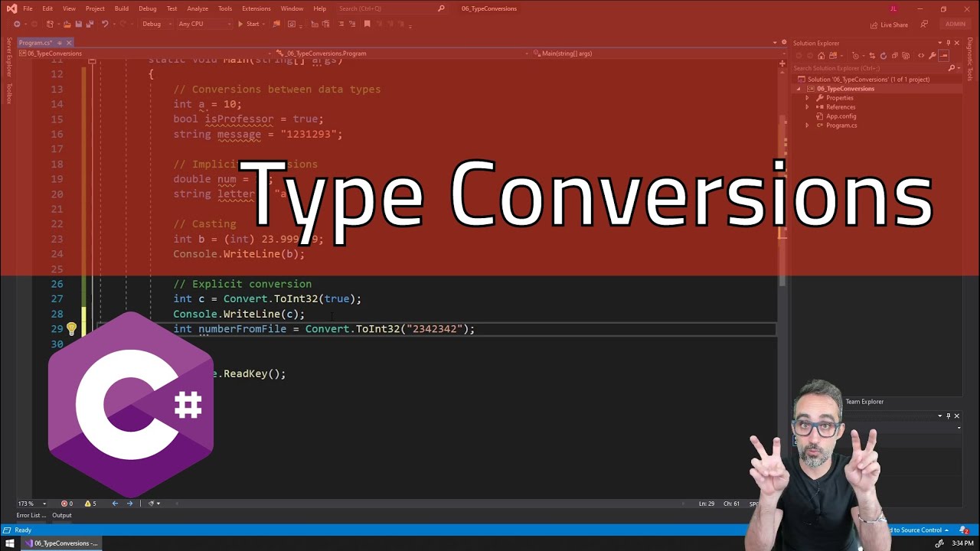This screenshot has width=980, height=551.
Task: Expand the Properties node arrow
Action: pos(807,98)
